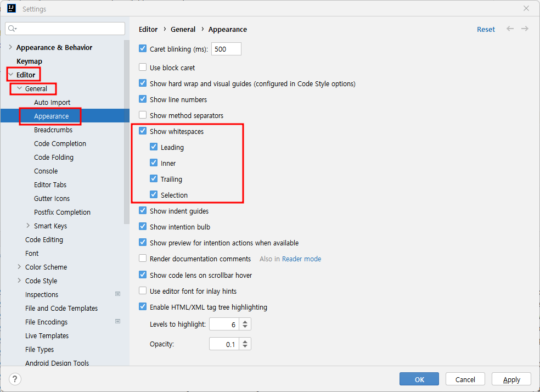Image resolution: width=540 pixels, height=392 pixels.
Task: Uncheck Show whitespaces
Action: pos(143,131)
